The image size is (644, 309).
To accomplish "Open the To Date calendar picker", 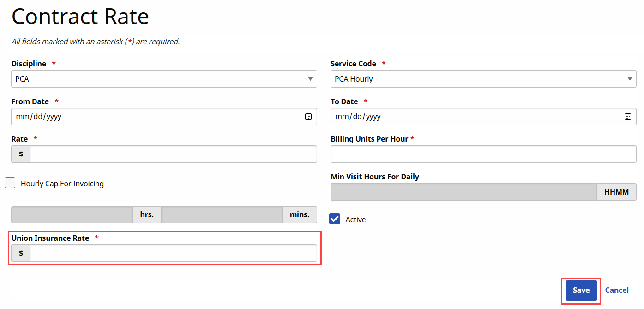I will coord(627,117).
